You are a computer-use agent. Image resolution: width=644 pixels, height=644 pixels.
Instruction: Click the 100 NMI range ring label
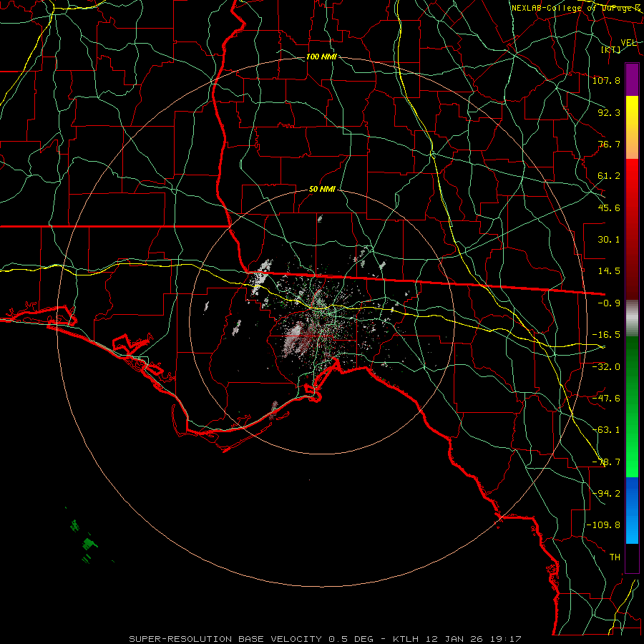321,57
